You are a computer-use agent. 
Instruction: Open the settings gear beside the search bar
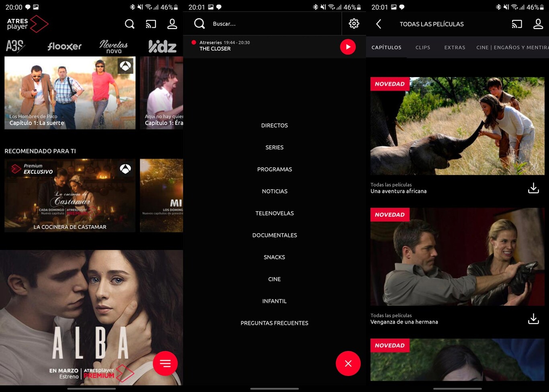tap(354, 23)
